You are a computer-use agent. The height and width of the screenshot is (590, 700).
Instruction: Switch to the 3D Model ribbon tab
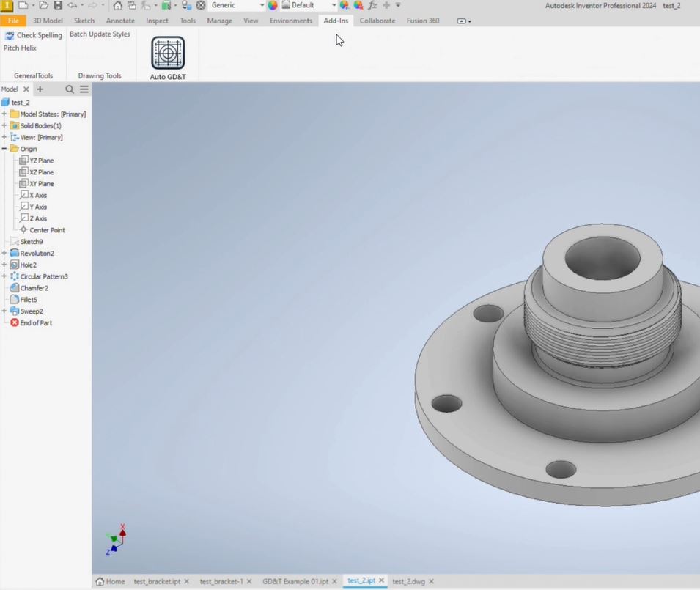[x=48, y=21]
